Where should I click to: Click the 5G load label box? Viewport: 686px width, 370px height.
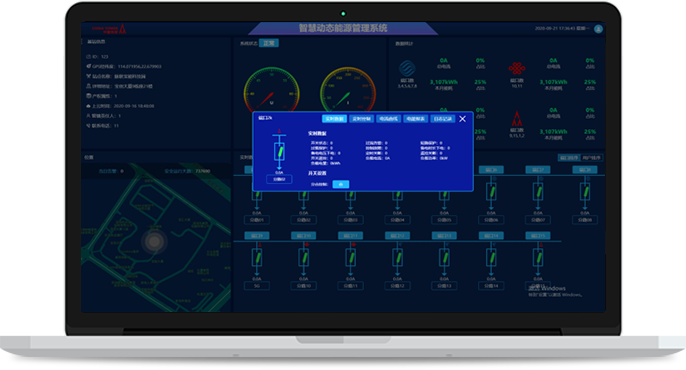pos(257,286)
